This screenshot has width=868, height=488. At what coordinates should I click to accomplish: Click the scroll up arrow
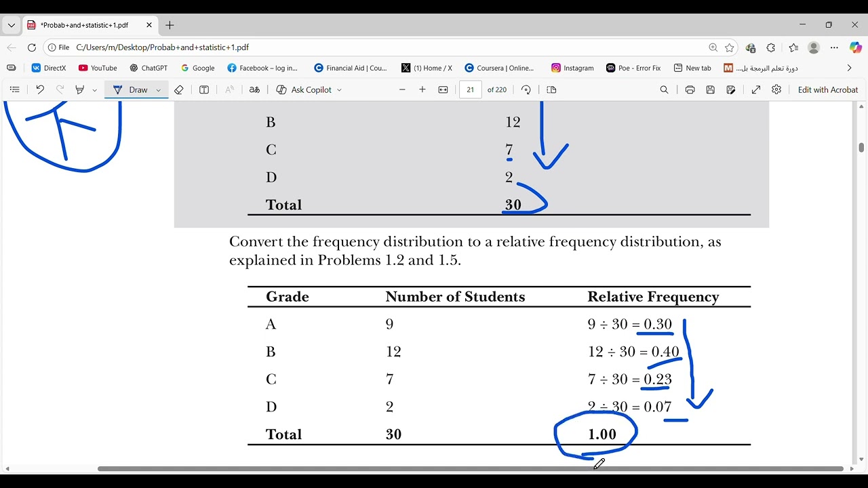[x=861, y=106]
